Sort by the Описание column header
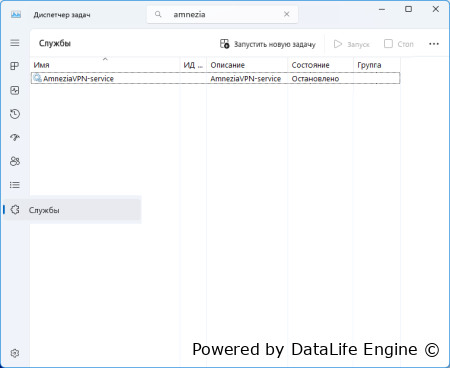This screenshot has height=368, width=450. click(x=247, y=65)
